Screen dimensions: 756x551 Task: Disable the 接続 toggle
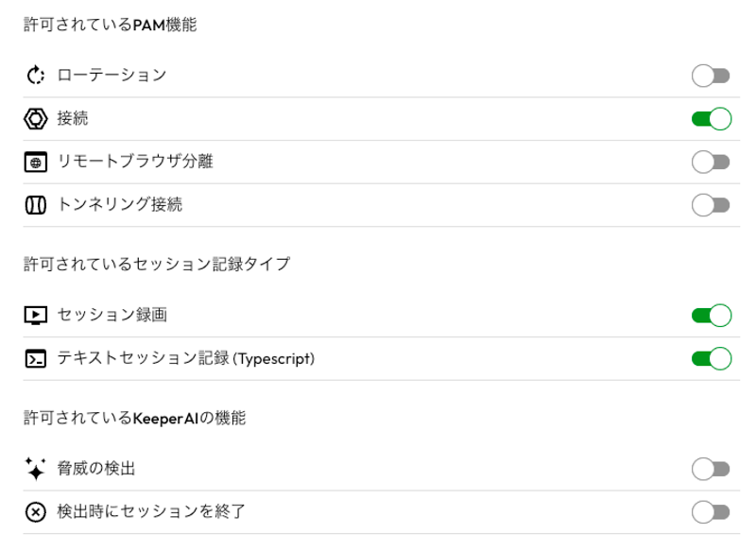[x=711, y=119]
